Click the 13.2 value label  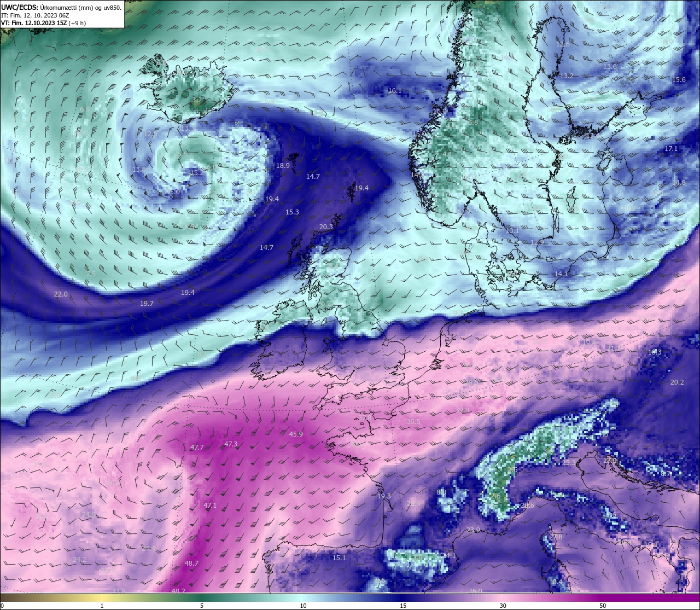pos(567,75)
